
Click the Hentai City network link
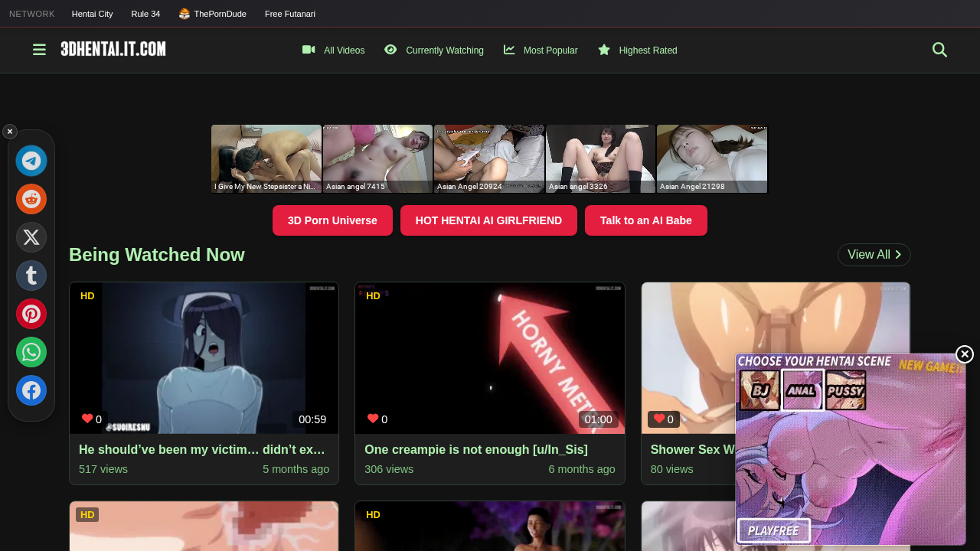(x=93, y=14)
